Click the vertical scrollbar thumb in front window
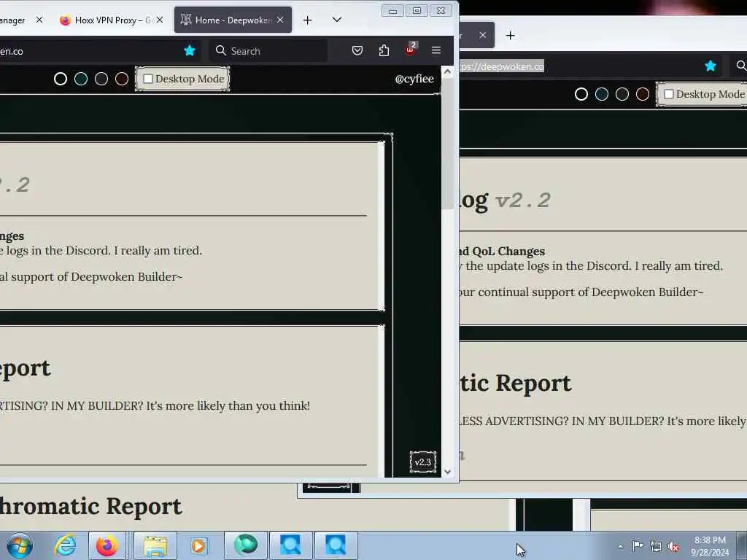Image resolution: width=747 pixels, height=560 pixels. coord(447,143)
